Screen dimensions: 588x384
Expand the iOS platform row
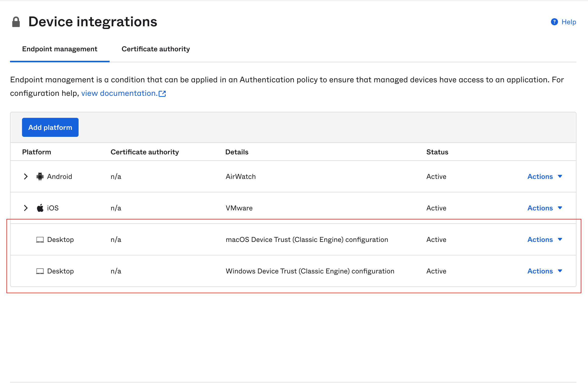26,208
